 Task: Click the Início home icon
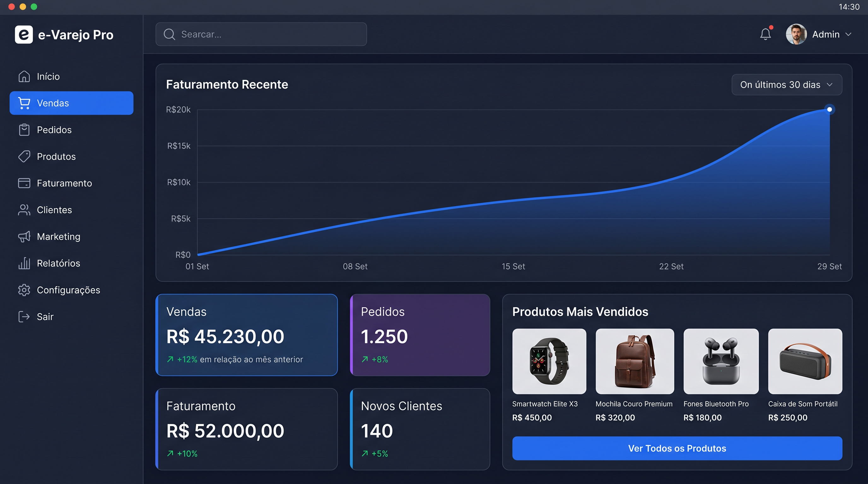pos(24,76)
